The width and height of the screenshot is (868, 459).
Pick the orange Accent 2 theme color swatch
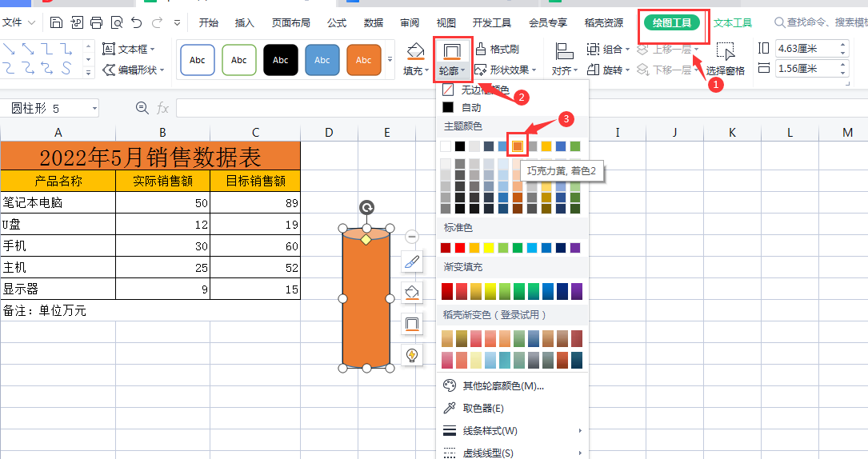(518, 146)
